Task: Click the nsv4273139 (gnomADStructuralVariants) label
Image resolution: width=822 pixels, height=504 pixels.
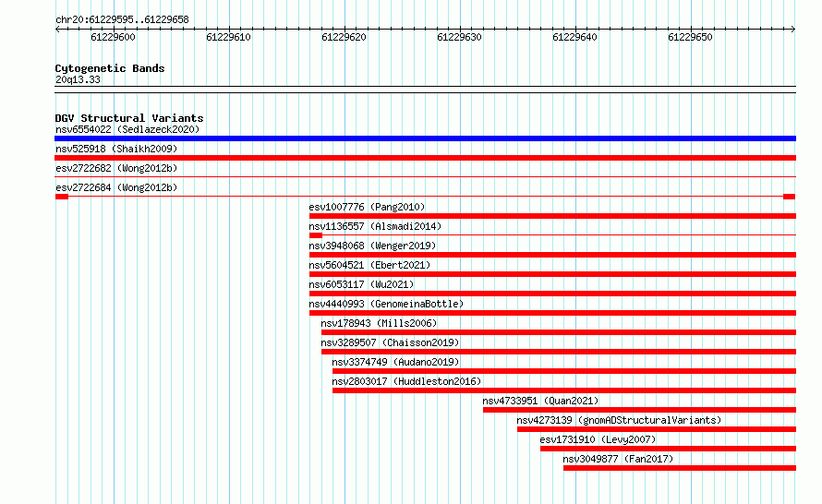Action: (619, 420)
